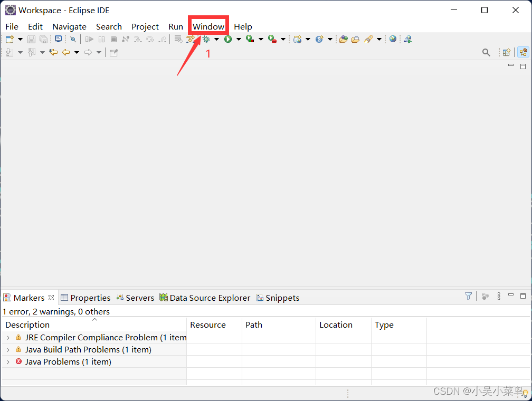Click the Save icon in toolbar
532x401 pixels.
click(x=31, y=40)
